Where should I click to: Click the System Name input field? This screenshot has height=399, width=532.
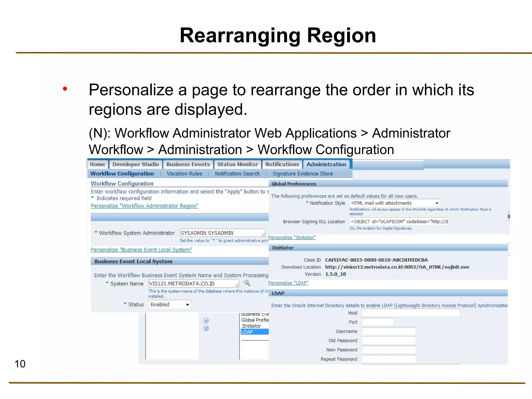click(194, 283)
